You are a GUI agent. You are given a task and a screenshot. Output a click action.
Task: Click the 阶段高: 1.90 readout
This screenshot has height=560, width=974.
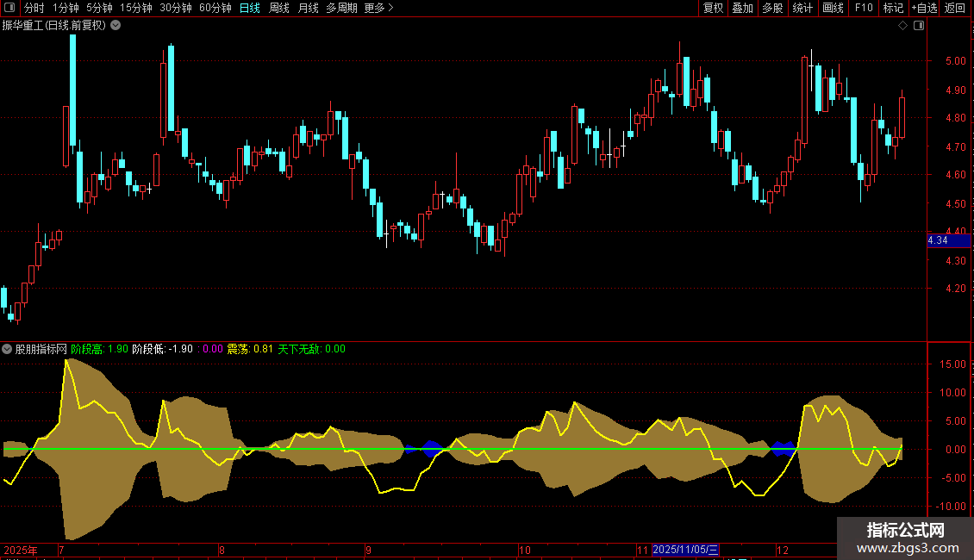tap(99, 349)
